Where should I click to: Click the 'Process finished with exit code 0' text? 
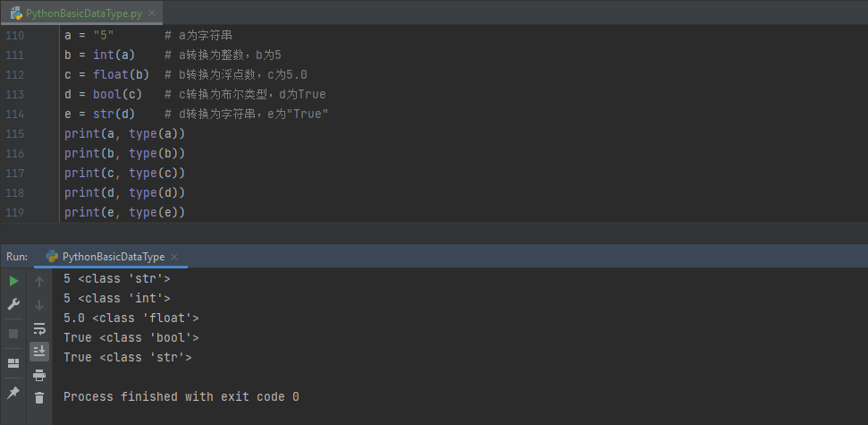point(181,396)
